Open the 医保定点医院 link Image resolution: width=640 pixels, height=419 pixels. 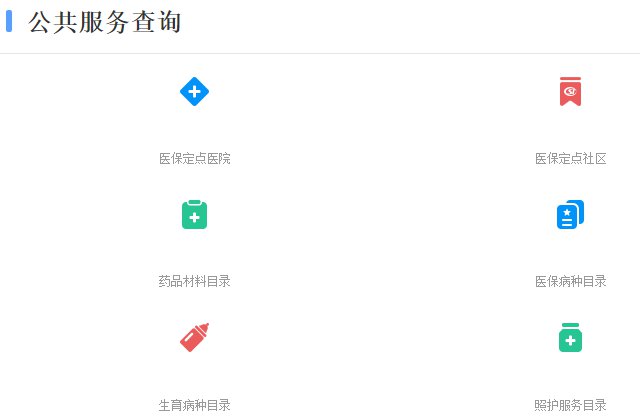[x=195, y=158]
